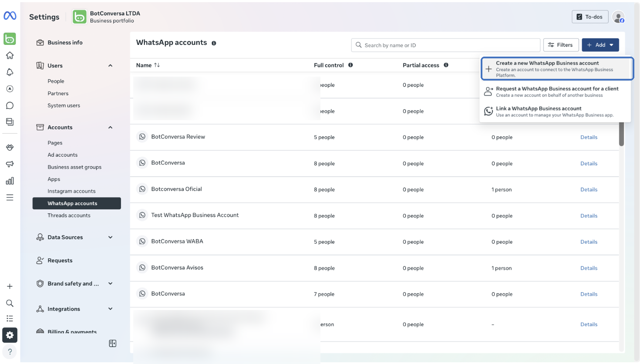Open Details for BotConversa Review
This screenshot has height=364, width=640.
[x=589, y=137]
